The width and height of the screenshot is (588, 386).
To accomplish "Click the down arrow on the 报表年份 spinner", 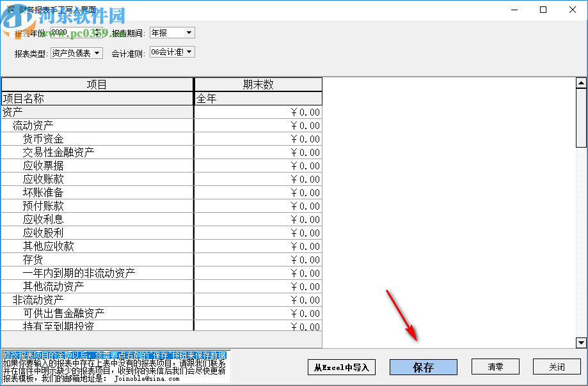I will 96,35.
